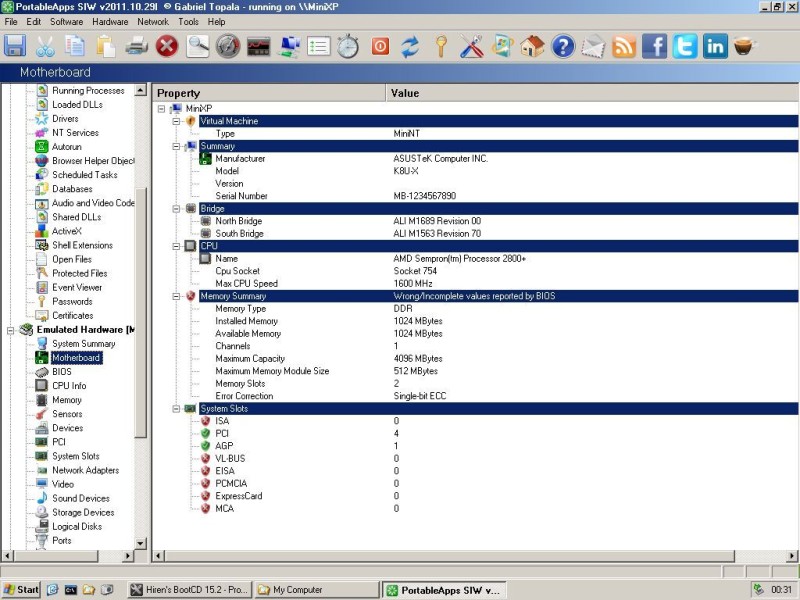Click the Twitter toolbar icon

[685, 46]
